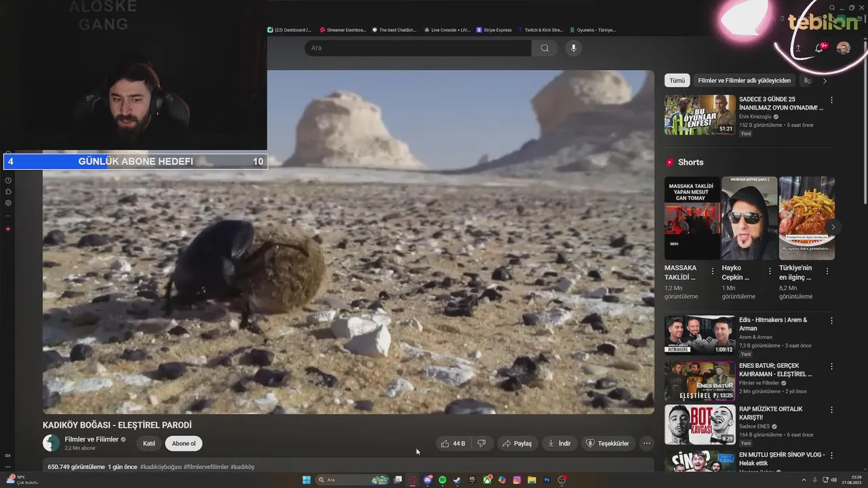This screenshot has width=868, height=488.
Task: Dislike the video with thumbs-down icon
Action: (x=481, y=443)
